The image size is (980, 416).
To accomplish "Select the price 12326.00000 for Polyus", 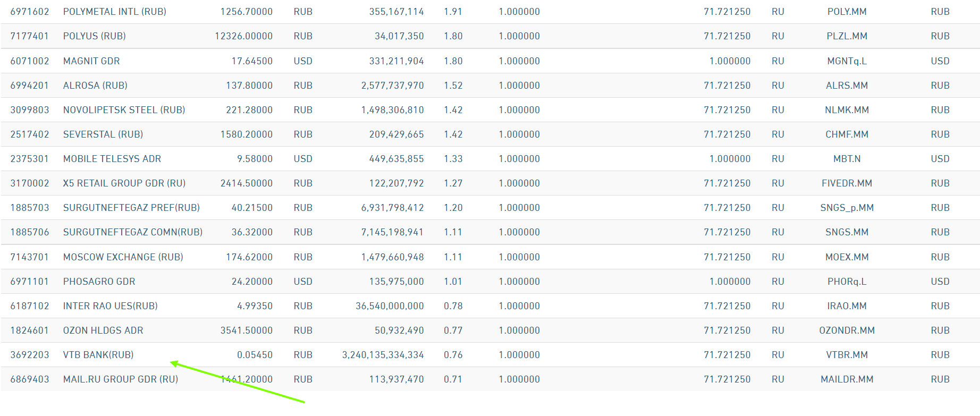I will coord(244,36).
